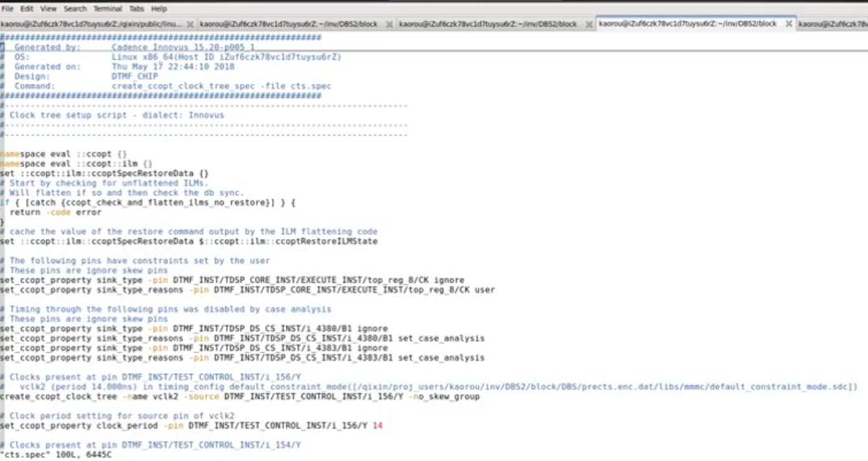
Task: Click the 'set_ccopt_property clock_period' line
Action: point(191,425)
